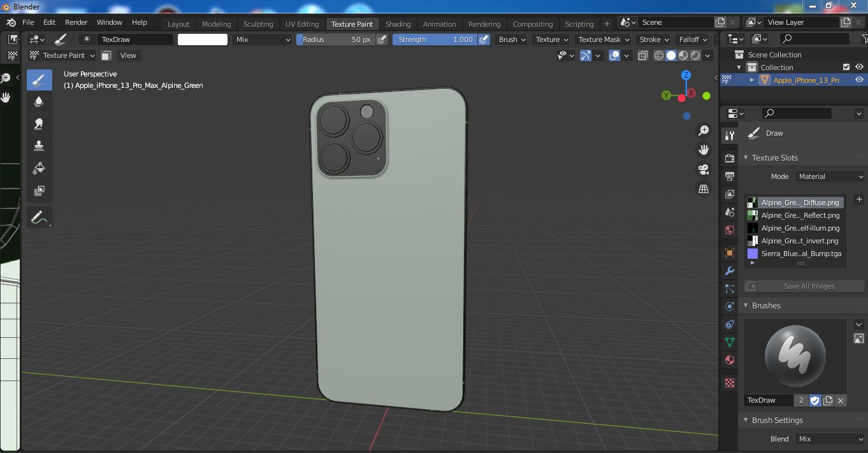Image resolution: width=868 pixels, height=453 pixels.
Task: Open the Object Data properties tab
Action: (730, 342)
